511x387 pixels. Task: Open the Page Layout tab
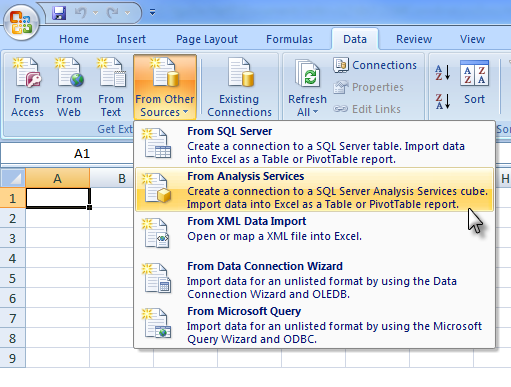pyautogui.click(x=207, y=39)
